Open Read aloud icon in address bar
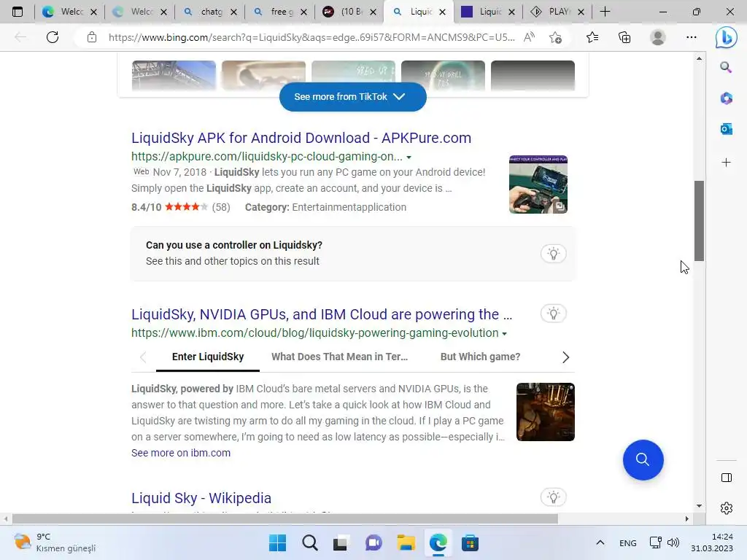 coord(529,37)
